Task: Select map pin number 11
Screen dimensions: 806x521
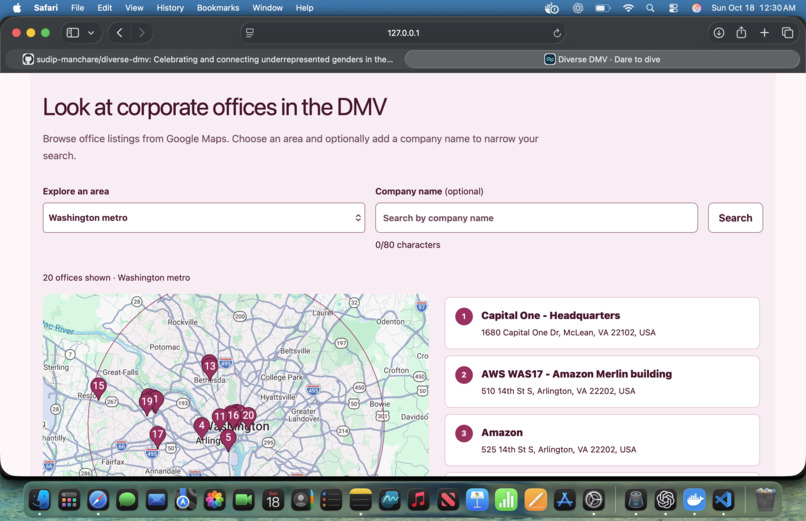Action: point(218,417)
